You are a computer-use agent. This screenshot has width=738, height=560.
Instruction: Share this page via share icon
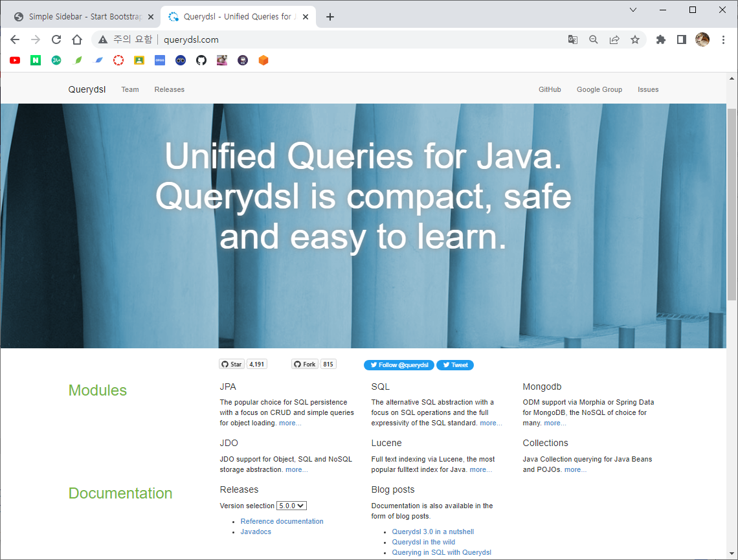click(614, 39)
